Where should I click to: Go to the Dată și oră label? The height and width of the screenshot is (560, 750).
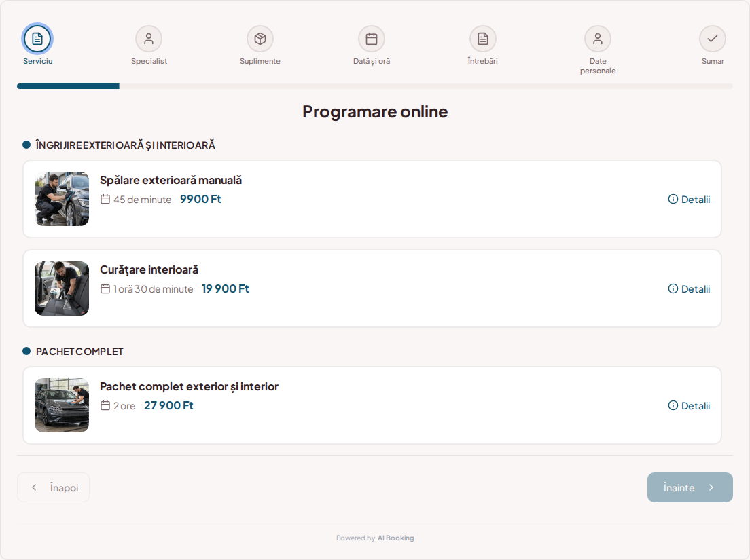coord(372,61)
